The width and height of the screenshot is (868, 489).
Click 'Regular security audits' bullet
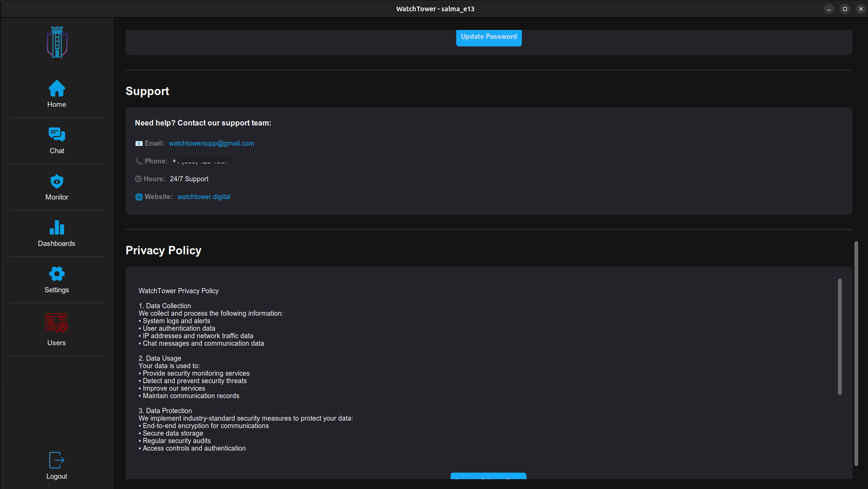tap(175, 441)
